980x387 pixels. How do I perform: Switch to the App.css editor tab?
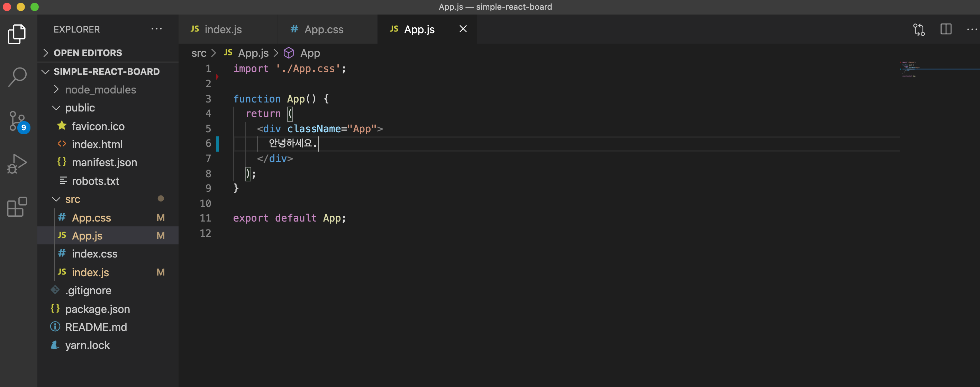point(323,29)
